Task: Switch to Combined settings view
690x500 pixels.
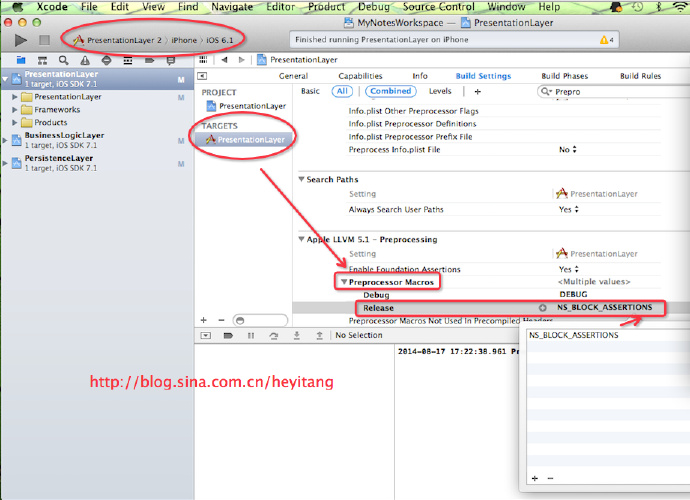Action: (390, 91)
